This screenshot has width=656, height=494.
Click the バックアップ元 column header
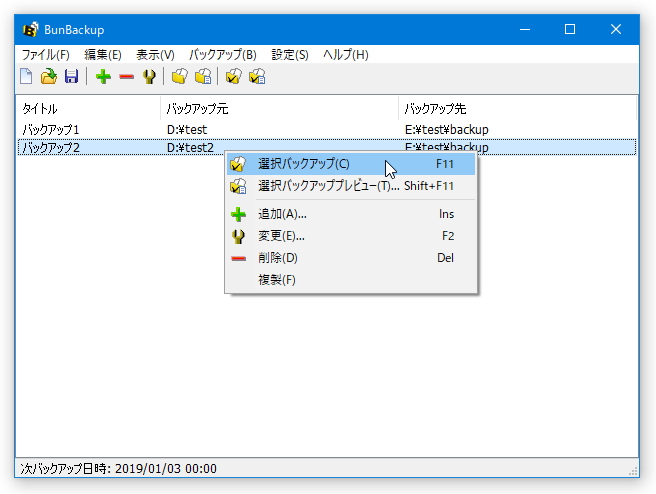point(279,109)
